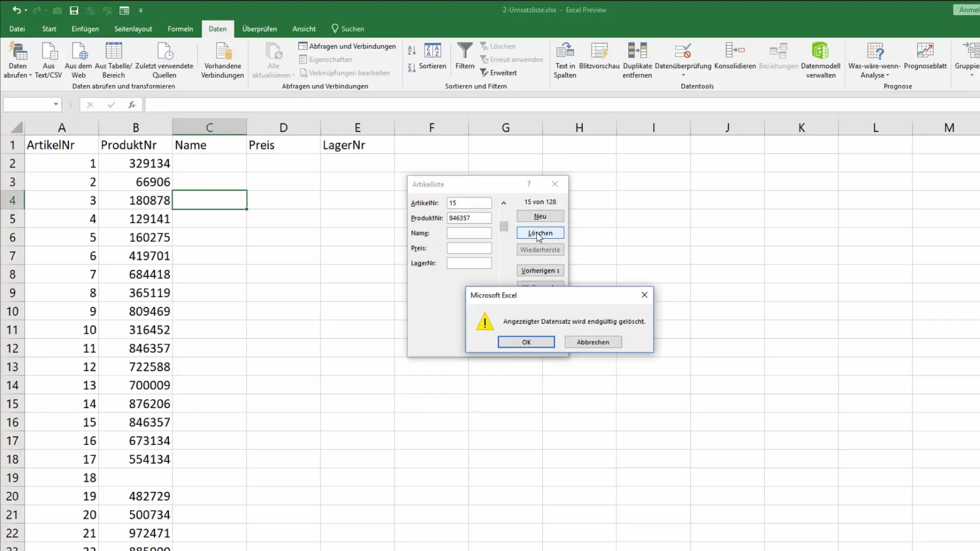
Task: Open the Datei menu
Action: click(x=17, y=29)
